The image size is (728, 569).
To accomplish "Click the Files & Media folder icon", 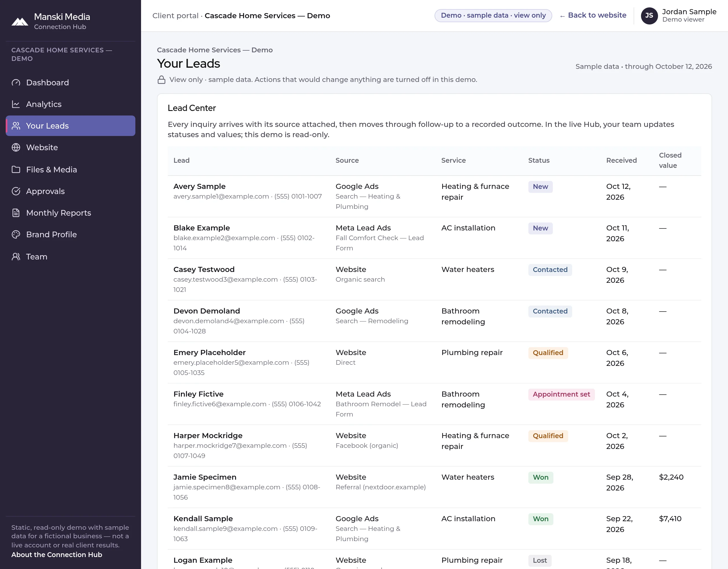I will pyautogui.click(x=16, y=170).
